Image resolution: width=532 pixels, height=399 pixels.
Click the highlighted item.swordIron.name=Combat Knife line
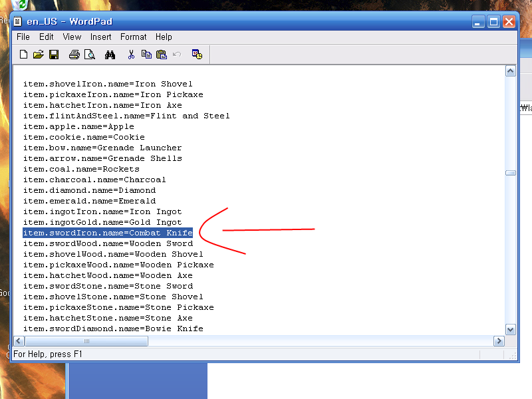click(108, 233)
